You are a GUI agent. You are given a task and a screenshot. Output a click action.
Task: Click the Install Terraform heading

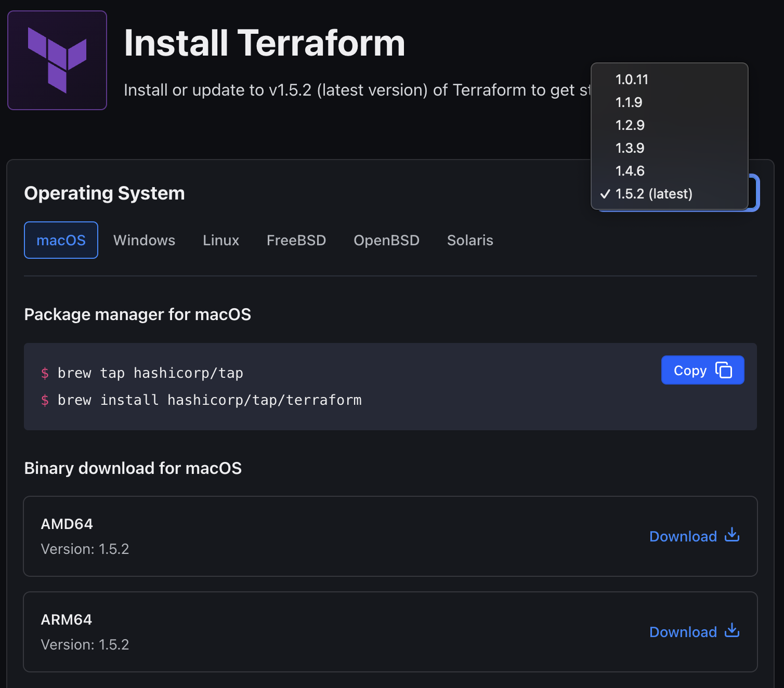click(x=265, y=43)
